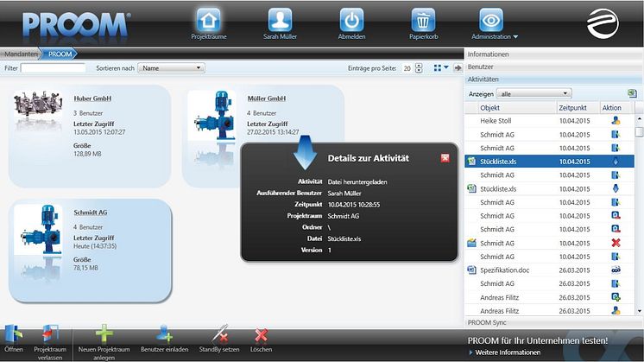This screenshot has width=644, height=362.
Task: Click the Excel file icon in the highlighted row
Action: click(x=471, y=162)
